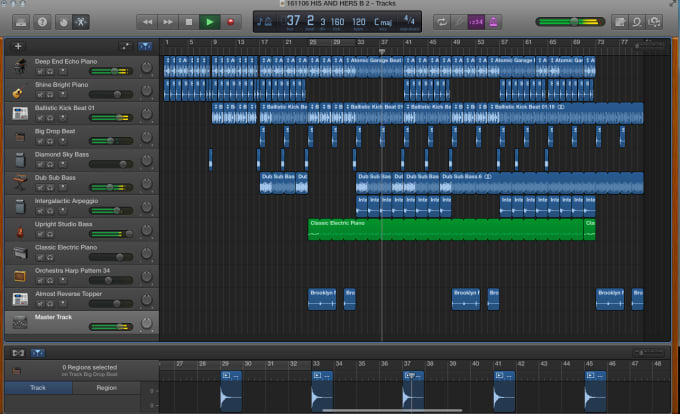Screen dimensions: 680x414
Task: Select the Shine Bright Piano guitar icon
Action: click(x=18, y=92)
